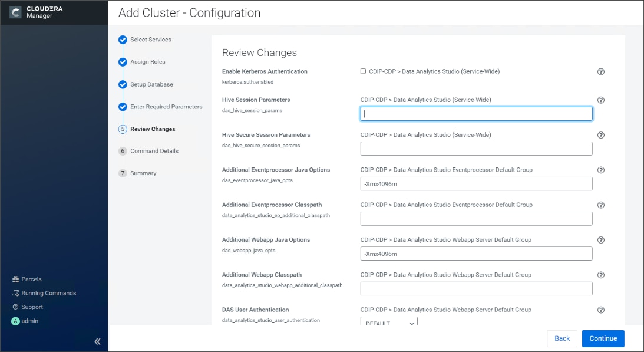Image resolution: width=644 pixels, height=352 pixels.
Task: Open help for Enable Kerberos Authentication
Action: [x=600, y=71]
